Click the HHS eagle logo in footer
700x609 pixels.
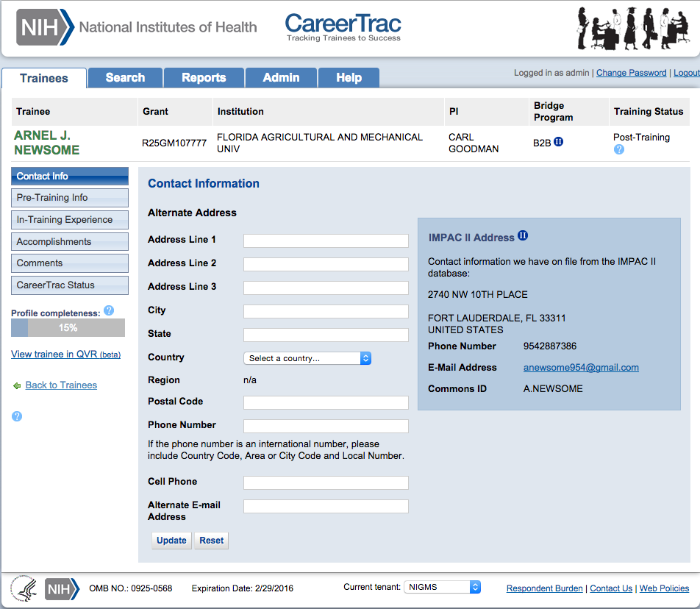click(24, 588)
